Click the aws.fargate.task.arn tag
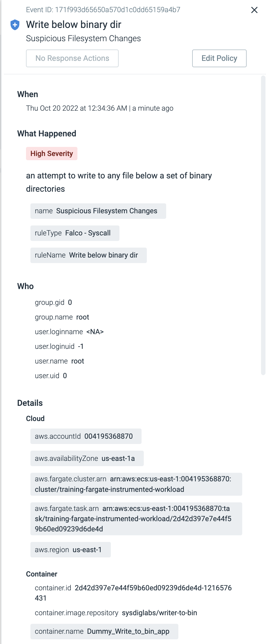266x644 pixels. 136,519
